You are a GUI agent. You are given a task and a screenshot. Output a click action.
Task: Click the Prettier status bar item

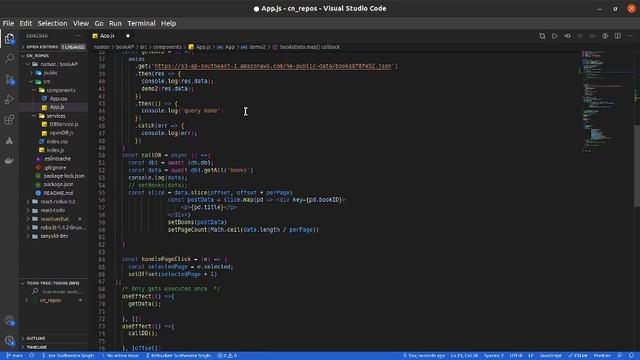pyautogui.click(x=602, y=356)
